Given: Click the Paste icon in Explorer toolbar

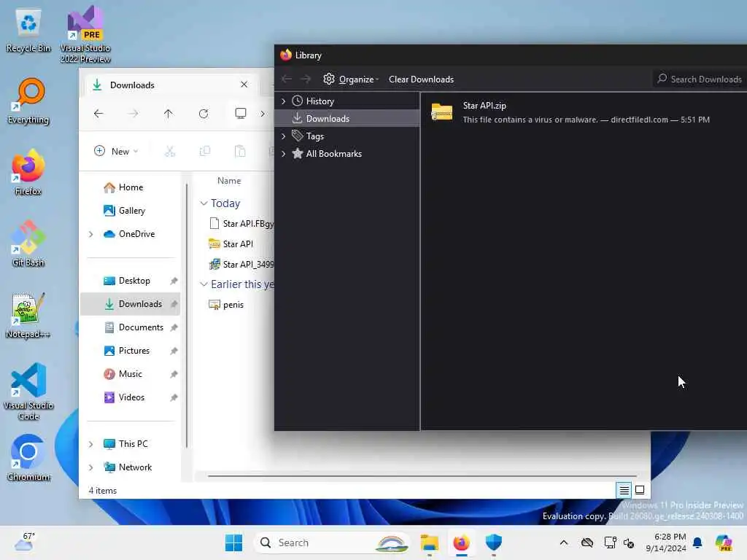Looking at the screenshot, I should (240, 152).
